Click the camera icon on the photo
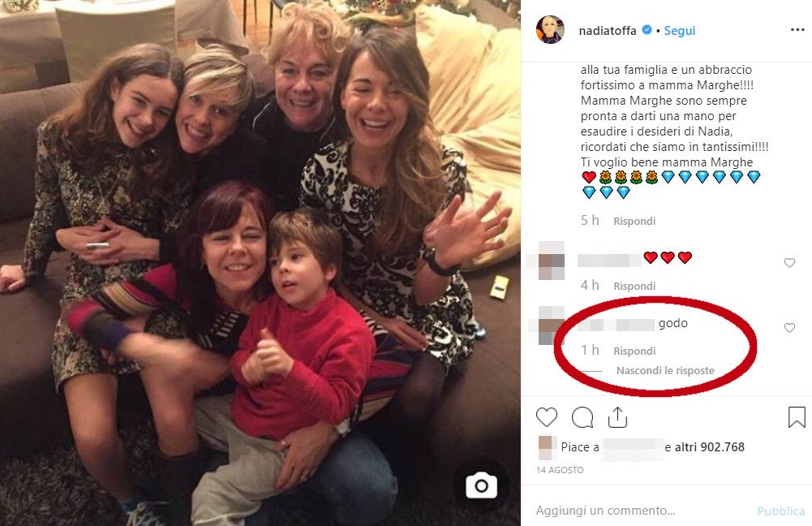This screenshot has height=526, width=812. coord(481,485)
